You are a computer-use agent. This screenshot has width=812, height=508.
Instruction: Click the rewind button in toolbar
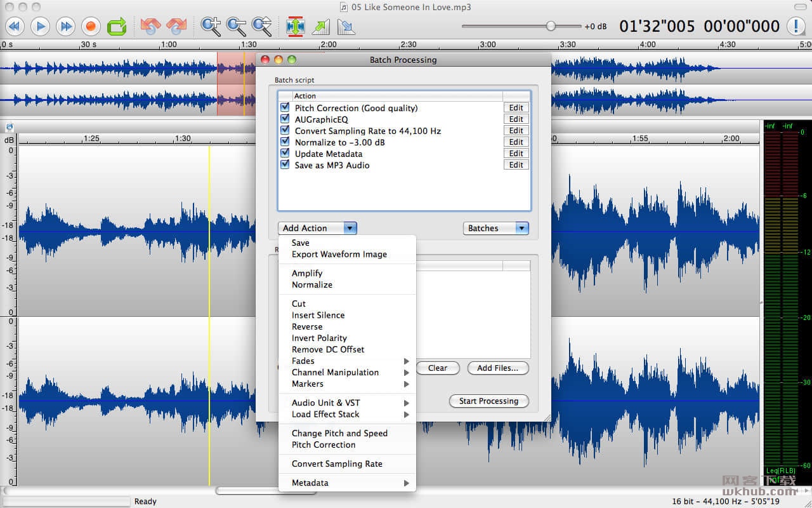pos(15,26)
